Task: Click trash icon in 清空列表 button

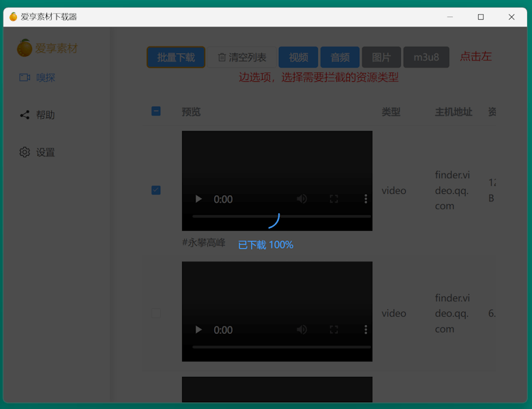Action: [x=222, y=57]
